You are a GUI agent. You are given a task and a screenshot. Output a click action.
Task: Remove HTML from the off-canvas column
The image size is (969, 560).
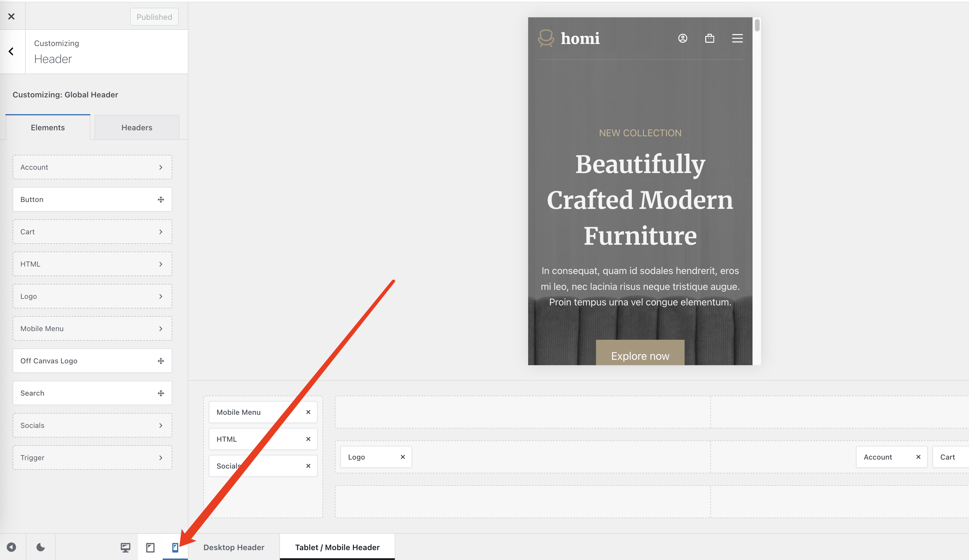pos(308,439)
